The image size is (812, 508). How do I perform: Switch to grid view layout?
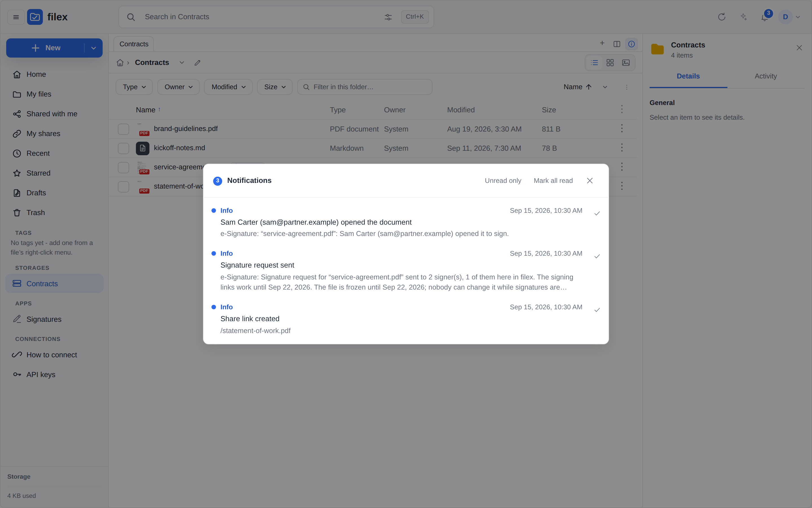click(x=610, y=63)
